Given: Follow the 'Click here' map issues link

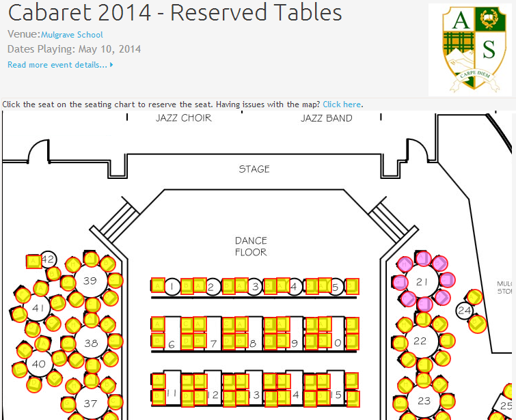Looking at the screenshot, I should [x=342, y=104].
